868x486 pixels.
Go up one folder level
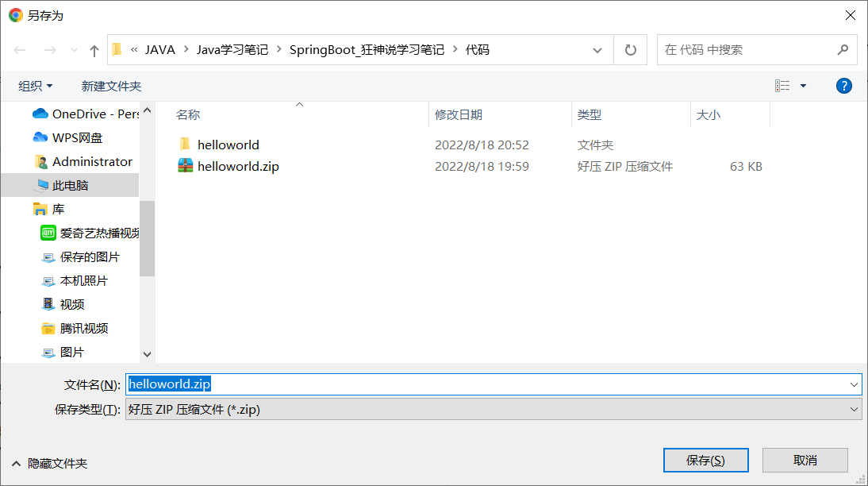(x=94, y=51)
